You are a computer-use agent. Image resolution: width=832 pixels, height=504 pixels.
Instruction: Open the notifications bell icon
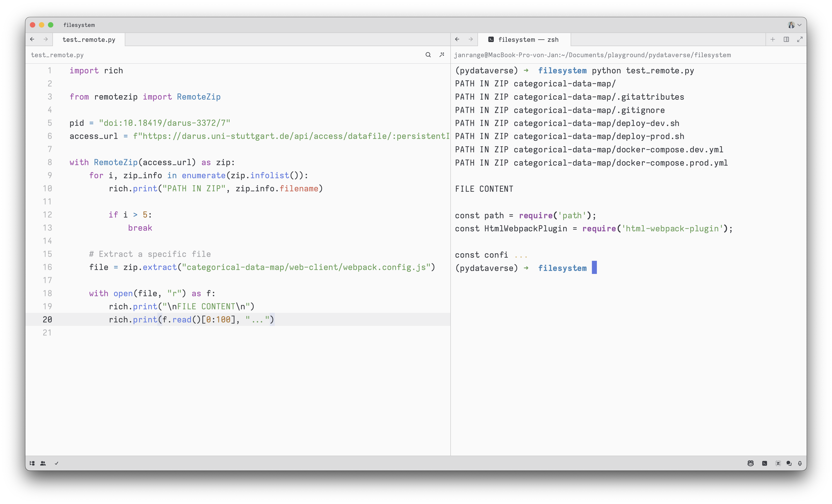(800, 463)
